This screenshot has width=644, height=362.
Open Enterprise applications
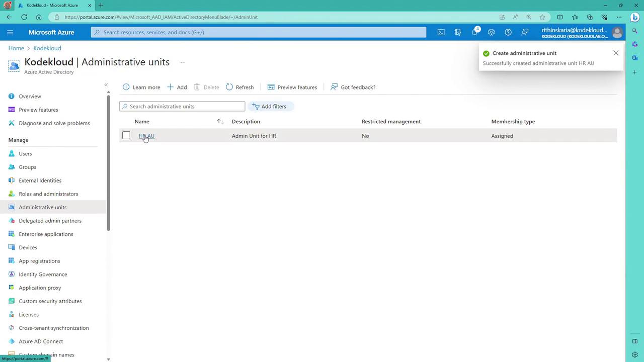click(46, 234)
